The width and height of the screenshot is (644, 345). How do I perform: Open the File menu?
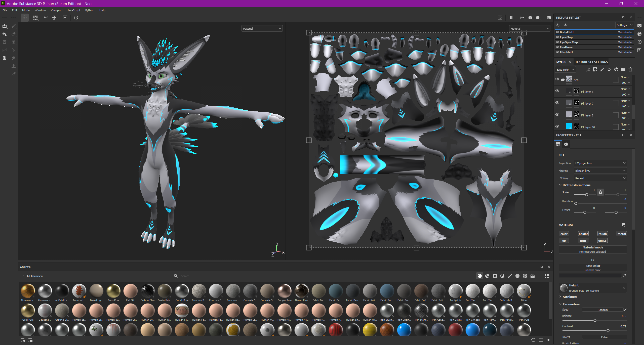pyautogui.click(x=5, y=10)
